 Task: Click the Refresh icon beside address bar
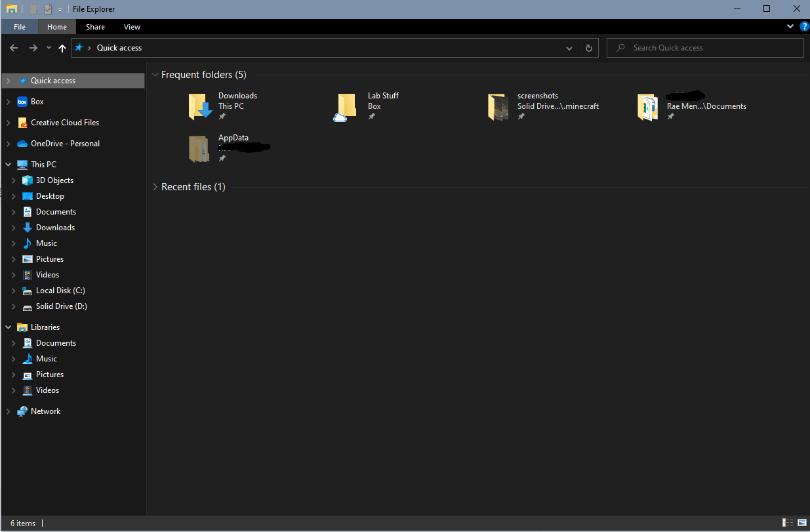[589, 48]
